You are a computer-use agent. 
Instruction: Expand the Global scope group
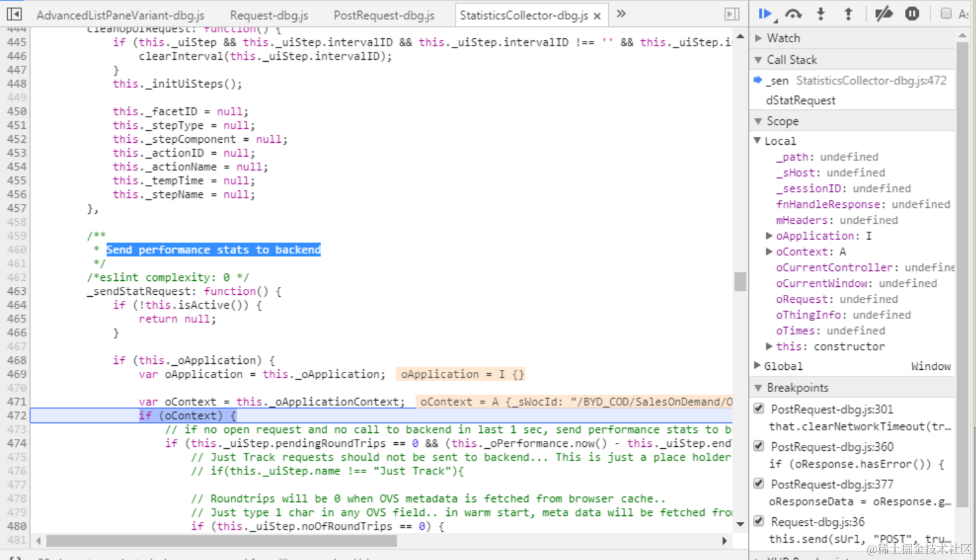tap(758, 366)
